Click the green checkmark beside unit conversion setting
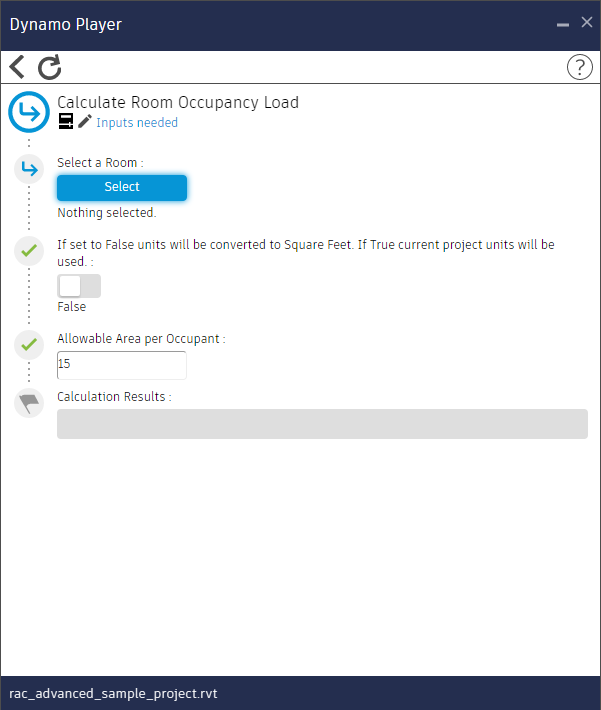 [29, 251]
